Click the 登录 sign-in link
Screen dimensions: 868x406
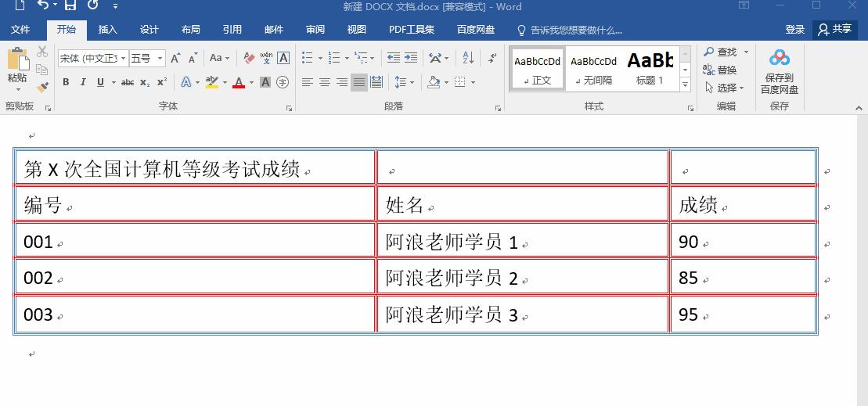click(795, 29)
